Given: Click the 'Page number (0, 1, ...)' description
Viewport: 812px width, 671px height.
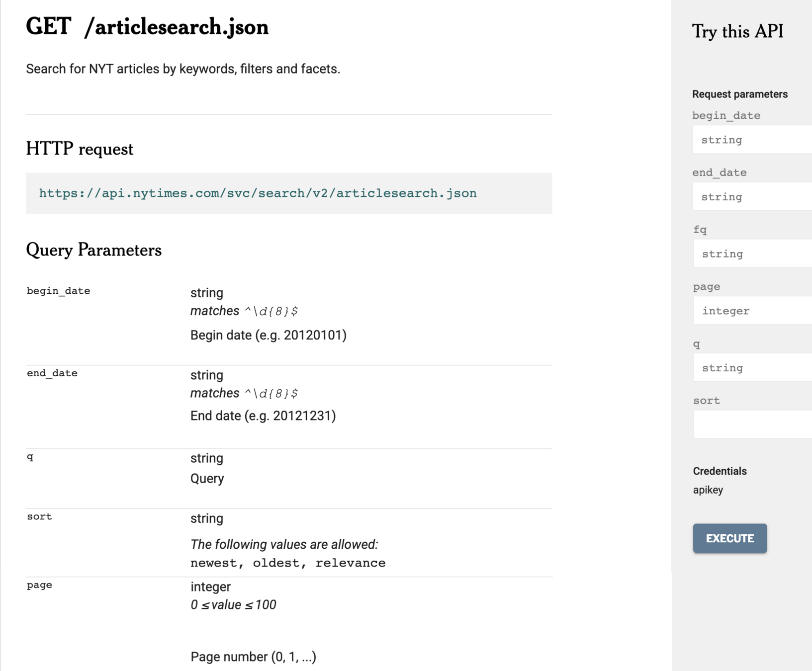Looking at the screenshot, I should pos(253,657).
